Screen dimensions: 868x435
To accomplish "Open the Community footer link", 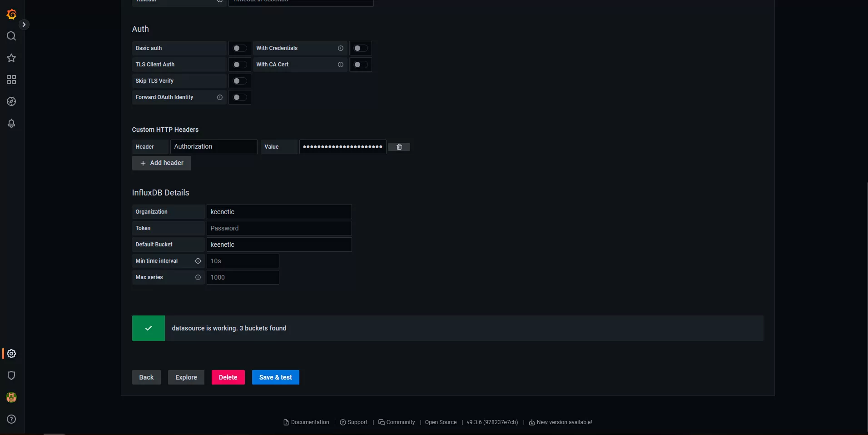I will (x=397, y=422).
